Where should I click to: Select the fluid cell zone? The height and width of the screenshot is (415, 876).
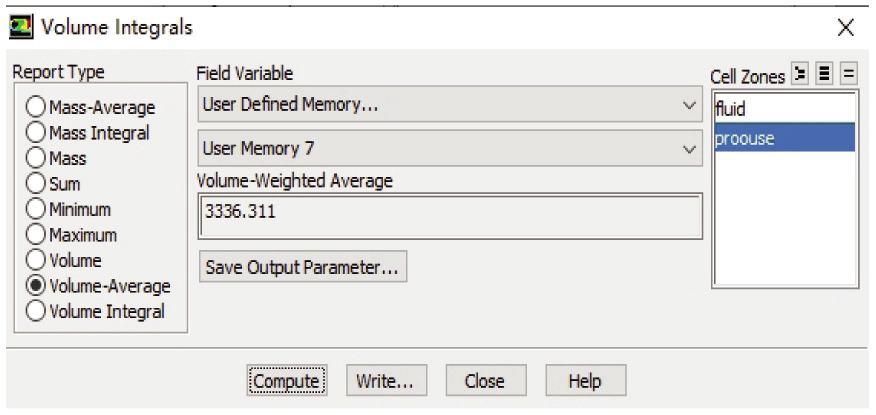click(783, 108)
